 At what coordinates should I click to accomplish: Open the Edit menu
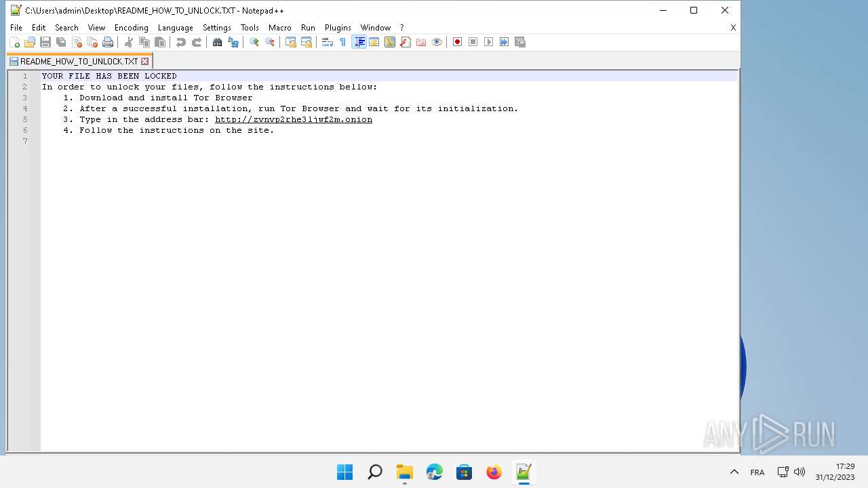[x=39, y=28]
